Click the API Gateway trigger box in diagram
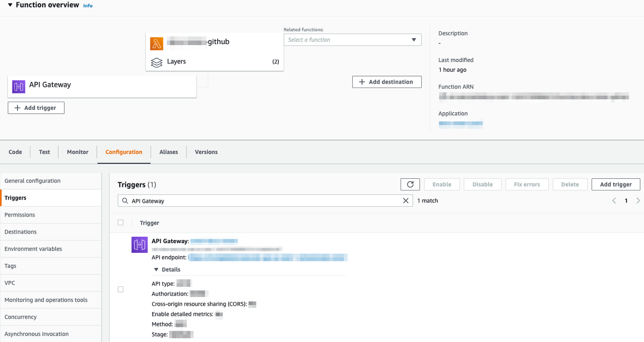The width and height of the screenshot is (644, 342). coord(102,86)
